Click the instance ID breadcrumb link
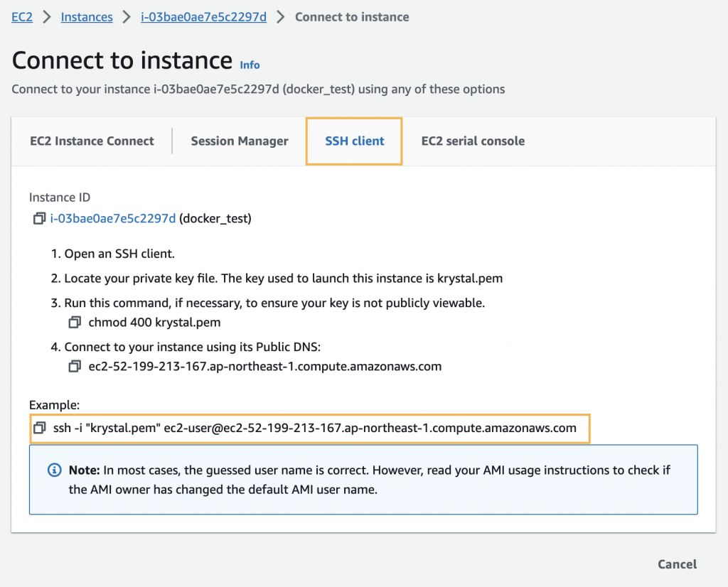Screen dimensions: 728x587 coord(204,17)
